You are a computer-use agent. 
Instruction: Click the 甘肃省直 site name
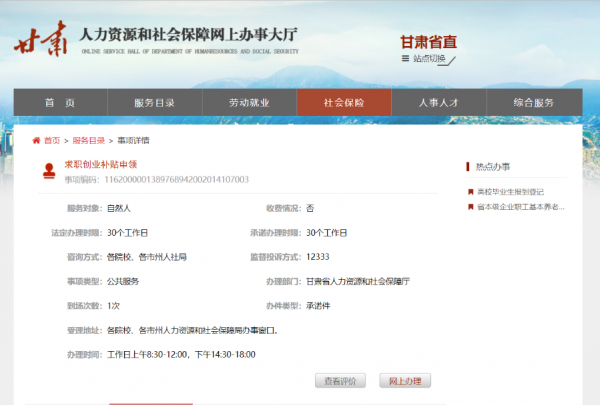pos(429,42)
